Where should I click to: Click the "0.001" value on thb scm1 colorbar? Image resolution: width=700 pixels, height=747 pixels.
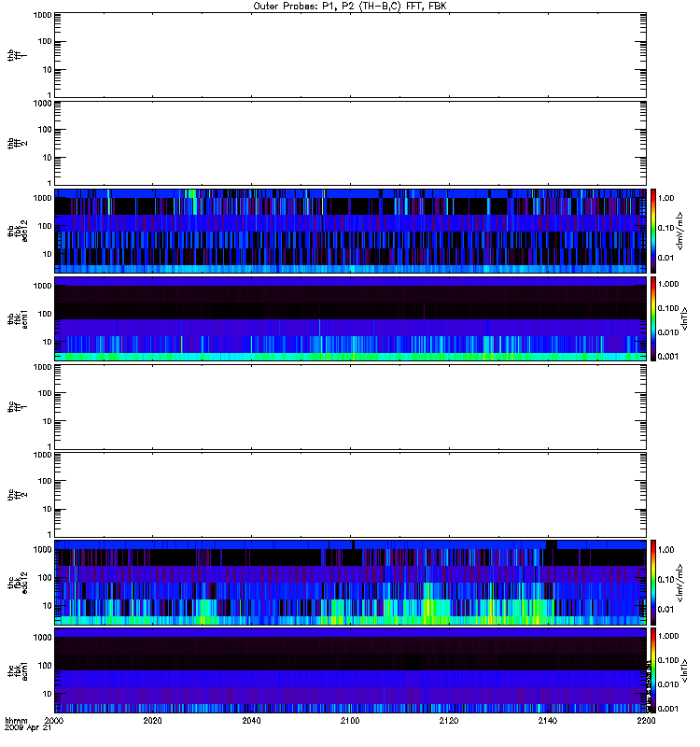point(667,357)
